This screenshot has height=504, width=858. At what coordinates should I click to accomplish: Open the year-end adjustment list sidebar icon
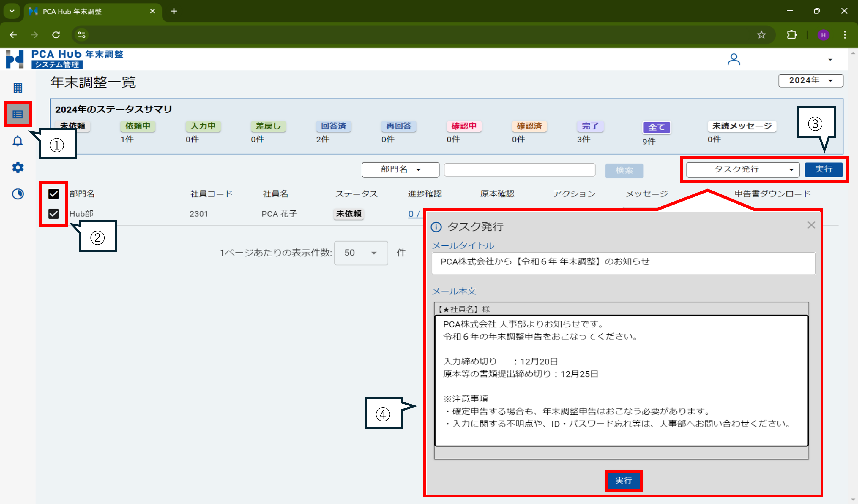18,114
